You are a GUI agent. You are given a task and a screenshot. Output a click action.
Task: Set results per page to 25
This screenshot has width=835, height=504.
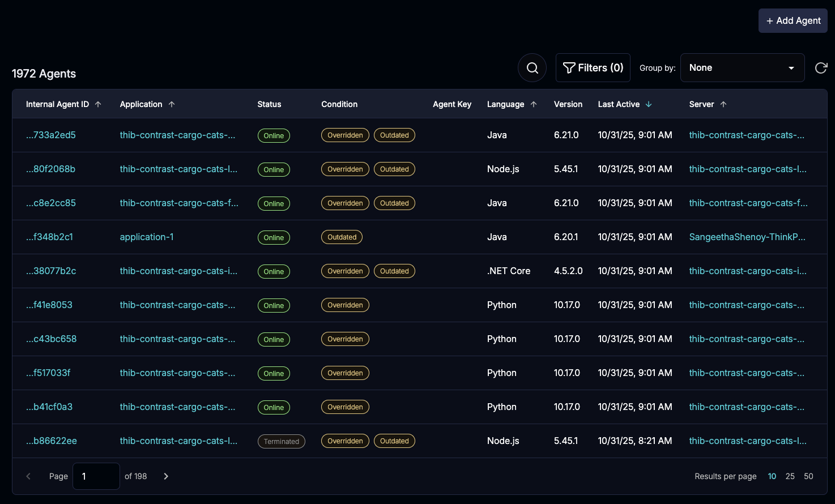pyautogui.click(x=790, y=476)
